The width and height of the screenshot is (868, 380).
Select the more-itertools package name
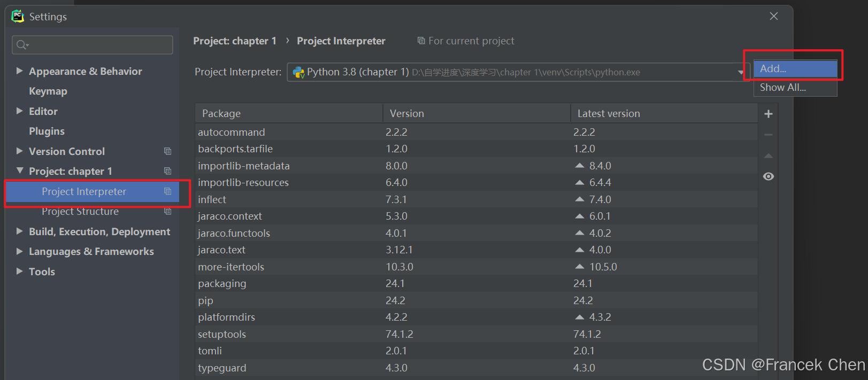pos(231,267)
